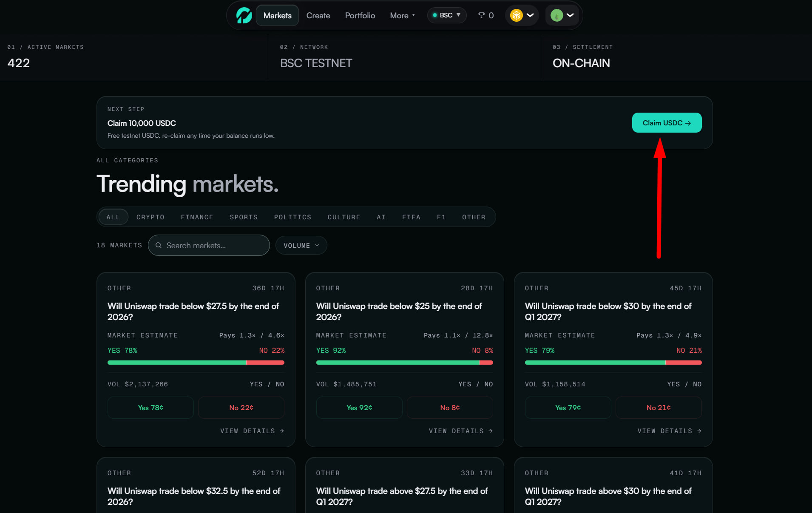Click the YES 92% probability bar
The height and width of the screenshot is (513, 812).
coord(404,363)
